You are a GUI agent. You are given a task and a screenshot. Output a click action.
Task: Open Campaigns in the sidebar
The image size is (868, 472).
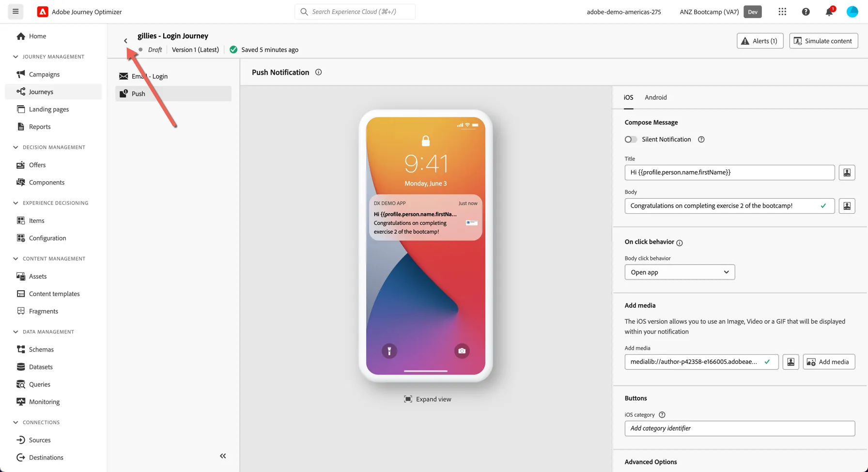pyautogui.click(x=53, y=74)
